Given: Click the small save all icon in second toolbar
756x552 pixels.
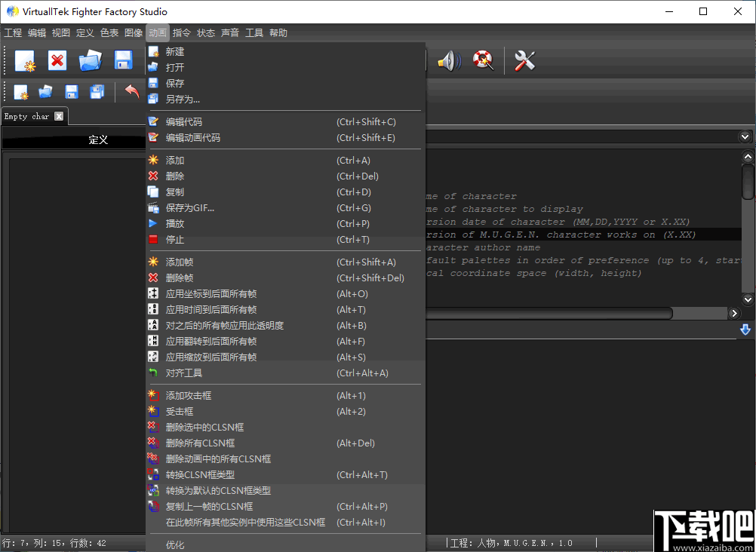Looking at the screenshot, I should [97, 91].
